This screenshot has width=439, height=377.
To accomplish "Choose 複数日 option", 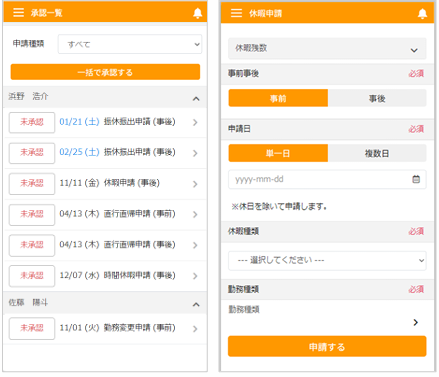I will tap(377, 153).
